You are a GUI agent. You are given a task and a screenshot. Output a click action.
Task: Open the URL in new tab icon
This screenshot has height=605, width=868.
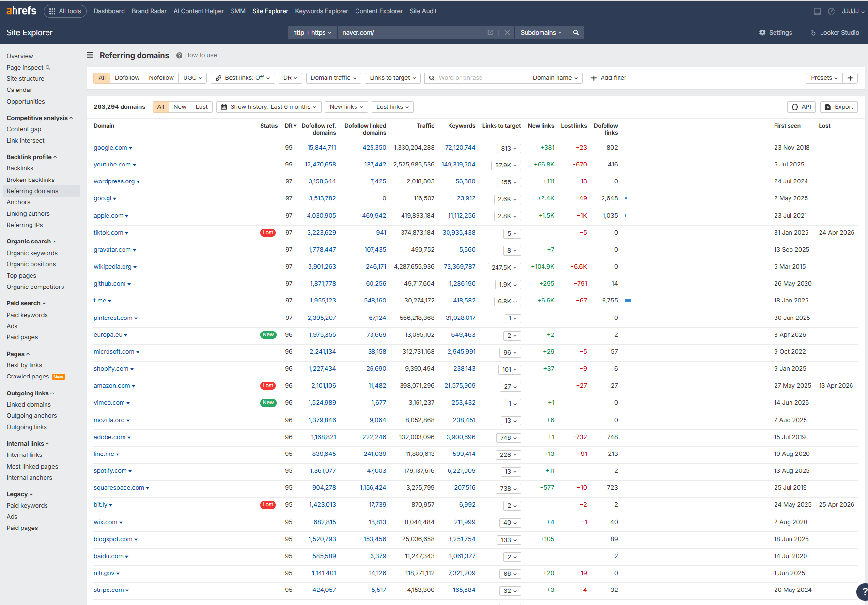point(490,33)
